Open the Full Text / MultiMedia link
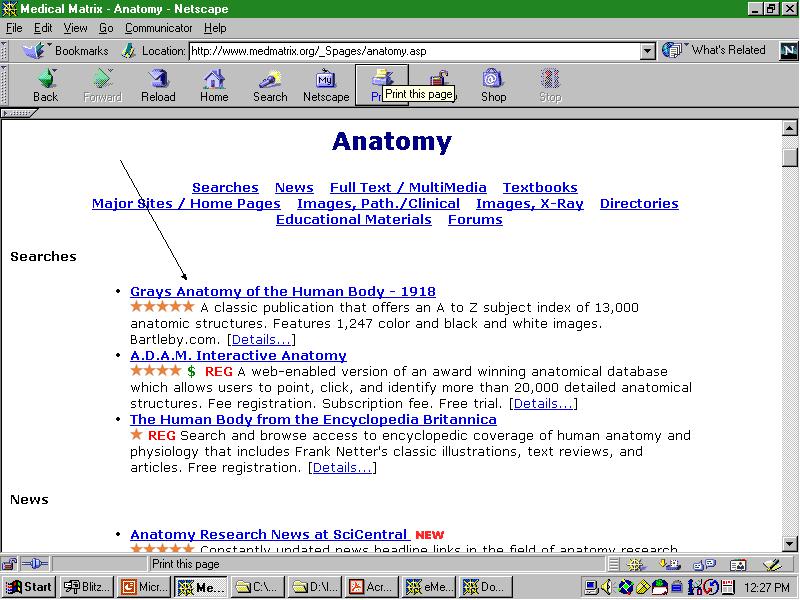The image size is (800, 600). click(x=408, y=188)
